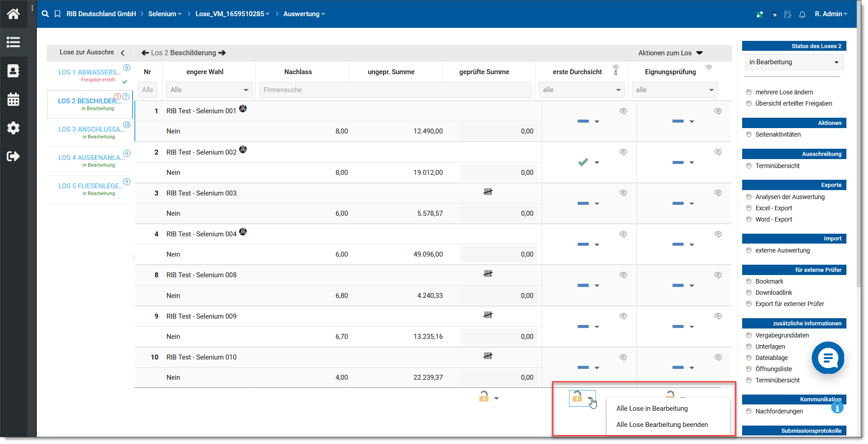Click 'Word - Export' link

(x=774, y=219)
